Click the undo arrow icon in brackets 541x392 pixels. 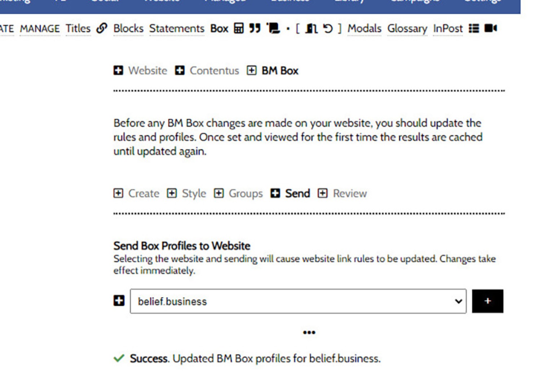point(327,28)
